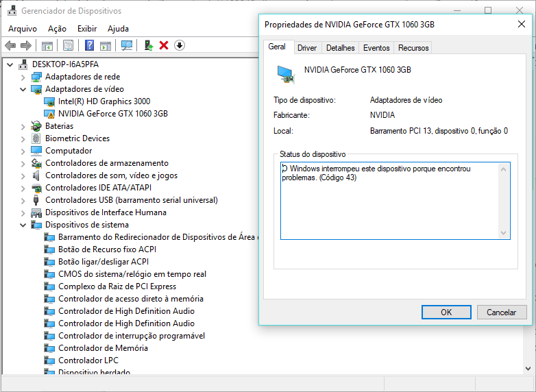Click the Controladores de armazenamento icon
Viewport: 536px width, 392px height.
(36, 163)
